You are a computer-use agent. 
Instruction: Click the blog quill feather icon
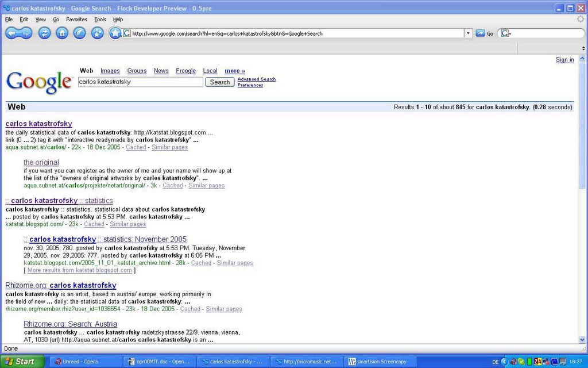coord(79,33)
